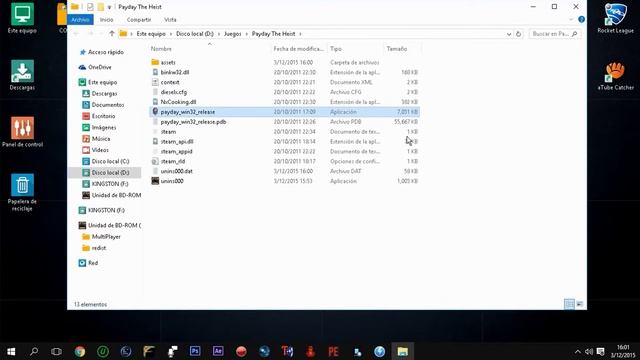Viewport: 640px width, 360px height.
Task: Open Imágenes in navigation pane
Action: click(x=104, y=127)
